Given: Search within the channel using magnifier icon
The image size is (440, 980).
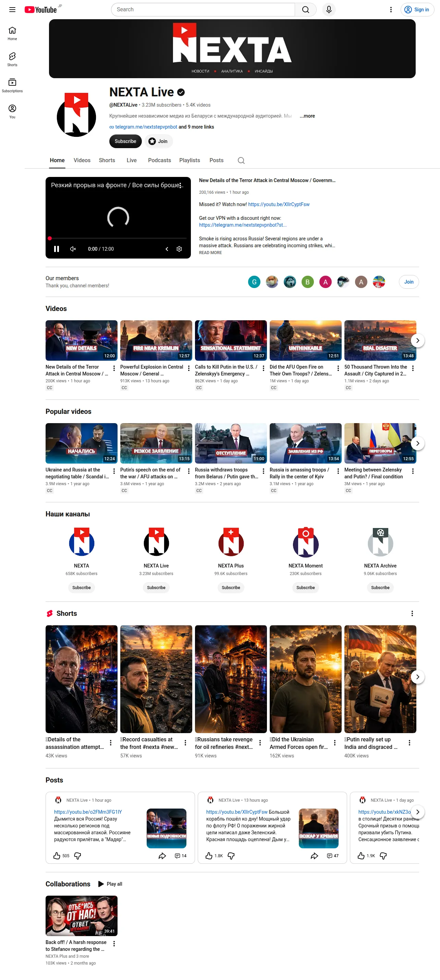Looking at the screenshot, I should click(x=241, y=160).
